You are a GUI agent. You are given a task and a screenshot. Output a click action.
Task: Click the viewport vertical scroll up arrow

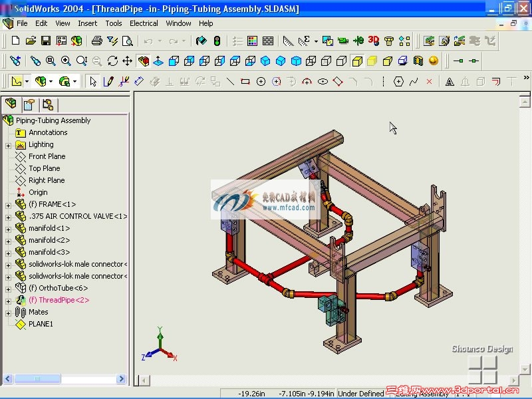tap(525, 102)
